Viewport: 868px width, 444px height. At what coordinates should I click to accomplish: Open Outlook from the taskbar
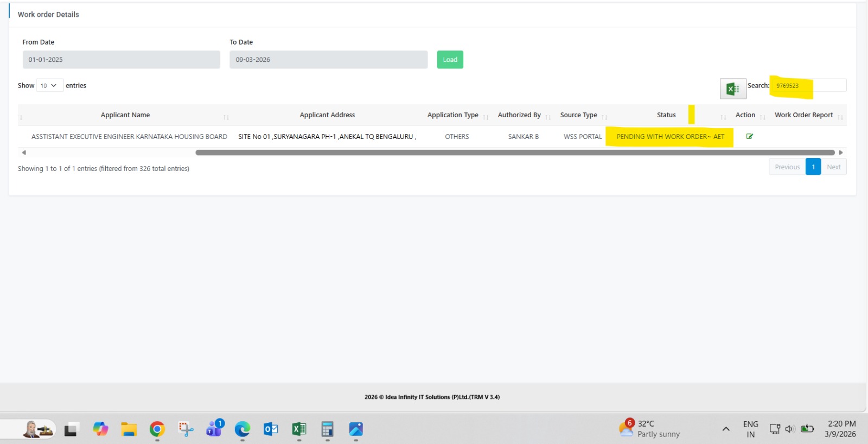point(271,429)
